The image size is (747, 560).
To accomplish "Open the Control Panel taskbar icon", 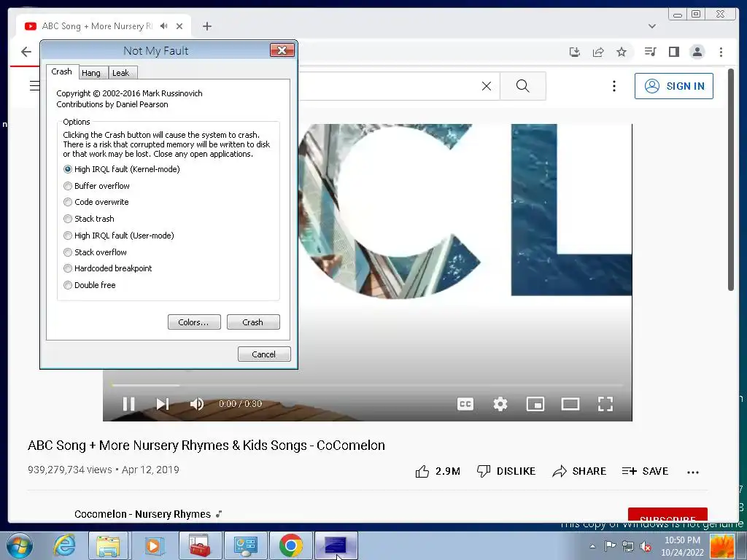I will click(x=246, y=545).
